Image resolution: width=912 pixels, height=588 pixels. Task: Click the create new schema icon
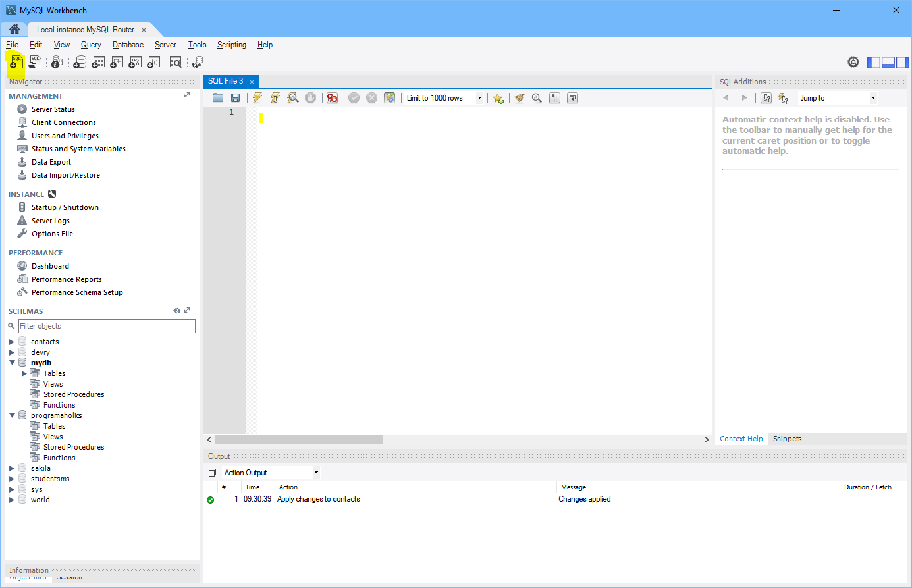tap(80, 63)
